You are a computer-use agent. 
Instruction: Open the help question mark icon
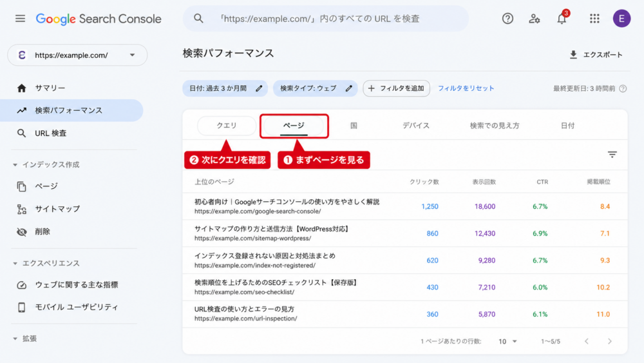click(x=507, y=19)
